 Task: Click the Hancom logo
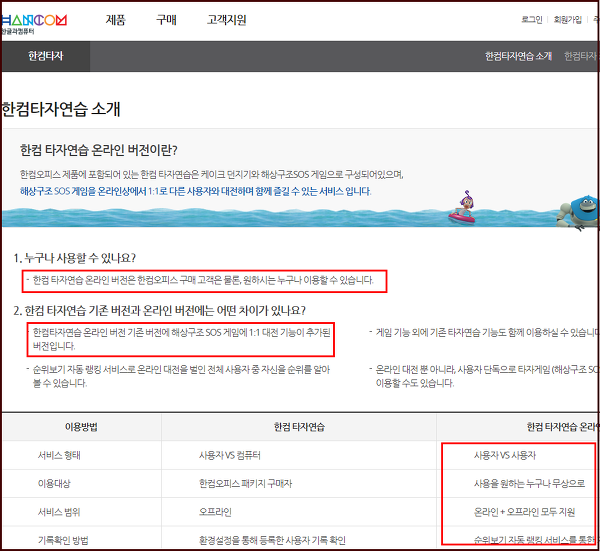(34, 24)
